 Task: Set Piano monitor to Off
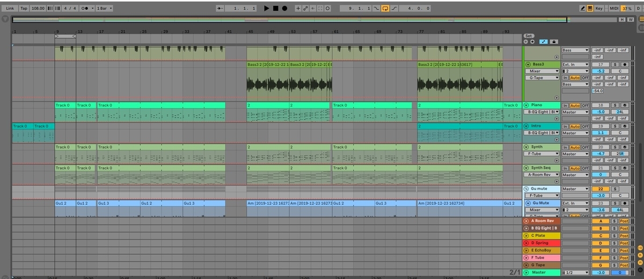tap(586, 105)
